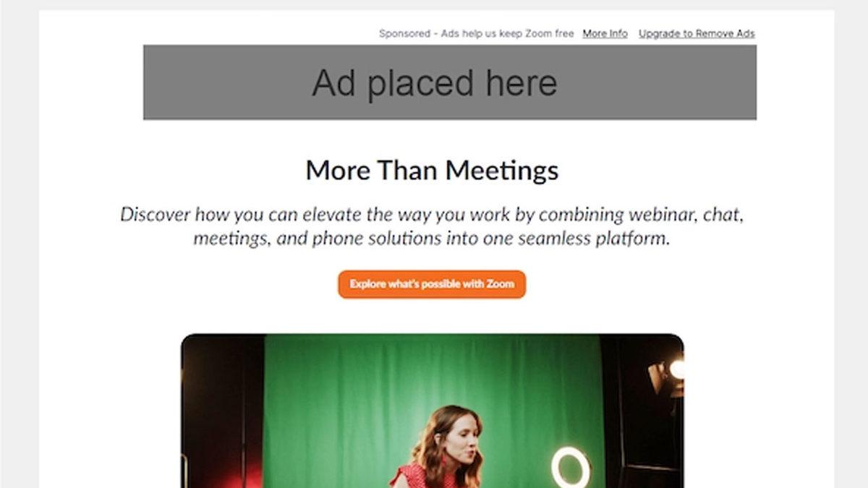This screenshot has width=868, height=488.
Task: Click the seamless platform text line
Action: (x=432, y=238)
